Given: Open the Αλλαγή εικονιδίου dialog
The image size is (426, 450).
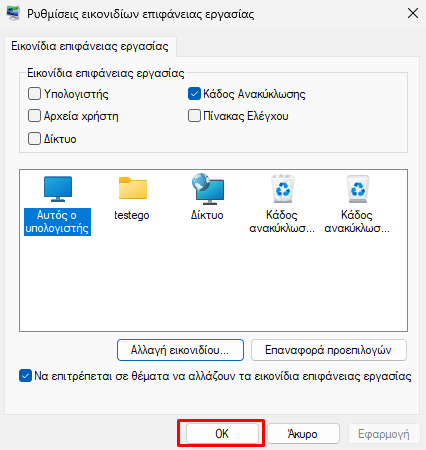Looking at the screenshot, I should pyautogui.click(x=180, y=350).
